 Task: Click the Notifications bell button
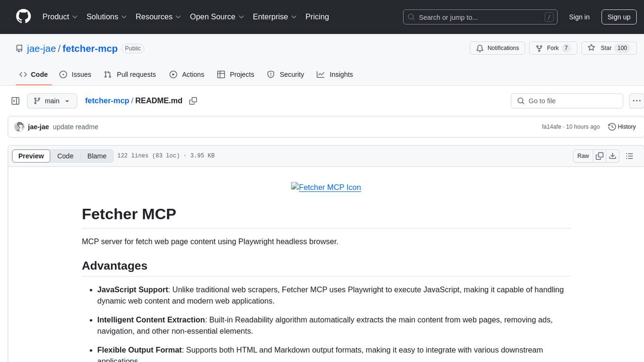point(498,48)
